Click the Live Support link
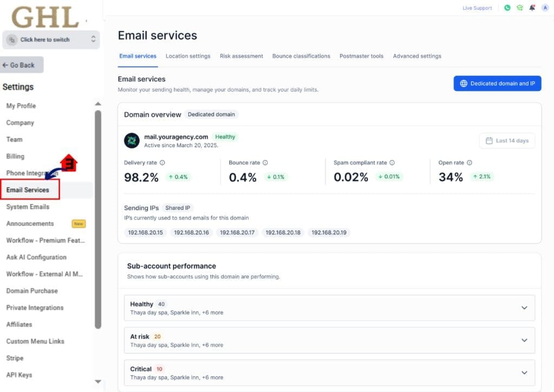 (477, 8)
